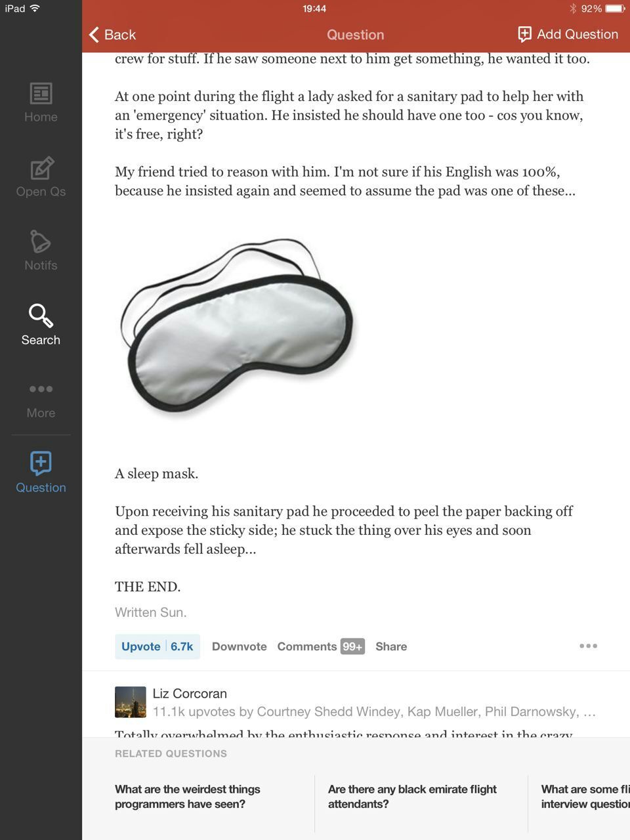View the sleep mask image

(238, 326)
